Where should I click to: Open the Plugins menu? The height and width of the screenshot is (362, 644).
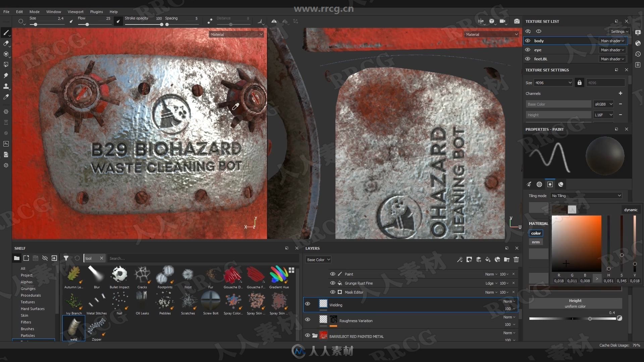[x=96, y=11]
